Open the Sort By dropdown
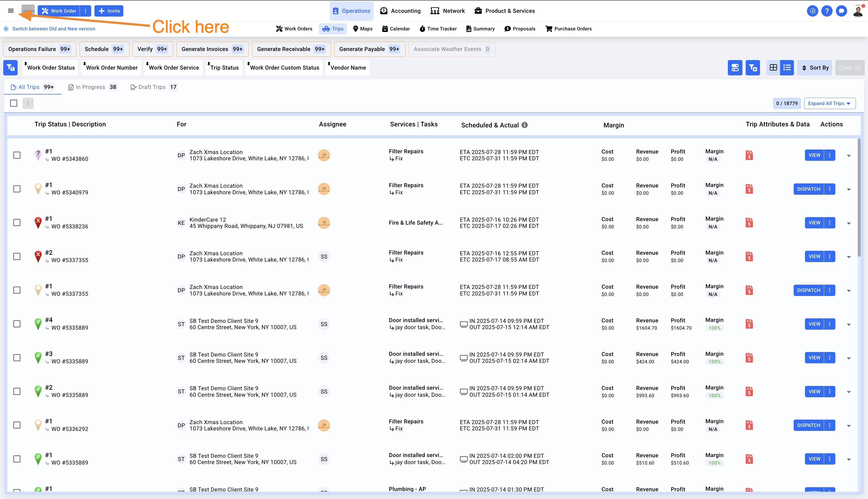The image size is (868, 499). tap(815, 68)
